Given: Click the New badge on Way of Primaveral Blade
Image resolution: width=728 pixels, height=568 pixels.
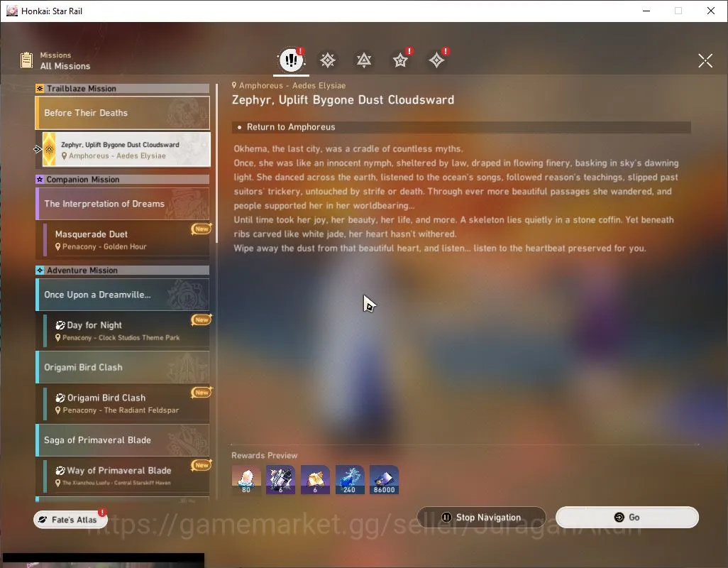Looking at the screenshot, I should coord(201,465).
